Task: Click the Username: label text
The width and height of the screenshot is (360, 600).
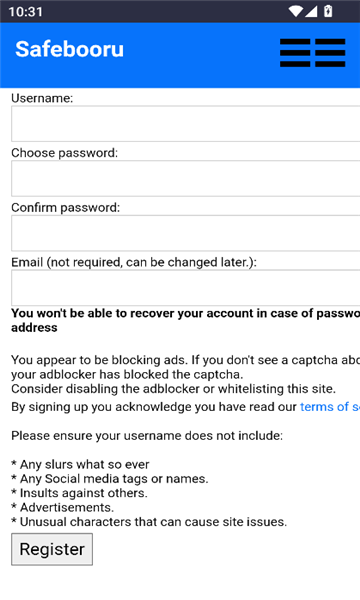Action: pyautogui.click(x=42, y=98)
